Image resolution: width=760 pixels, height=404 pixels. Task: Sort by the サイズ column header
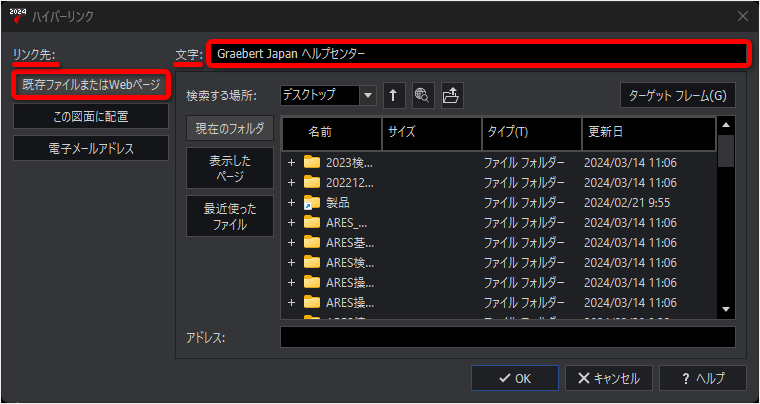pos(432,133)
